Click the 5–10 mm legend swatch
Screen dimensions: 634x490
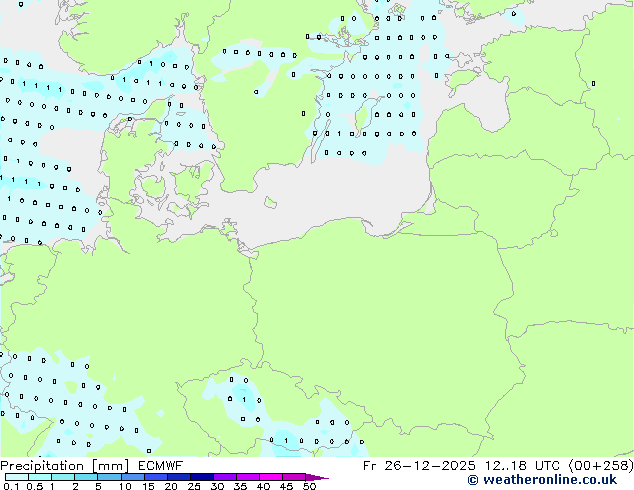[x=109, y=477]
